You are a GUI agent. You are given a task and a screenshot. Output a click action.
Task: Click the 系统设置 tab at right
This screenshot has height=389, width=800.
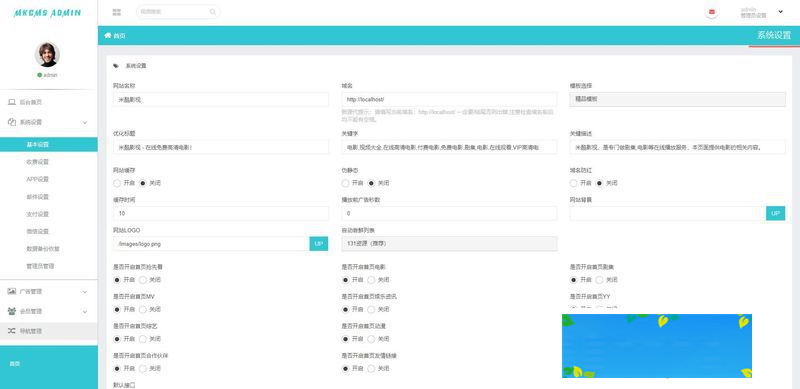click(774, 35)
